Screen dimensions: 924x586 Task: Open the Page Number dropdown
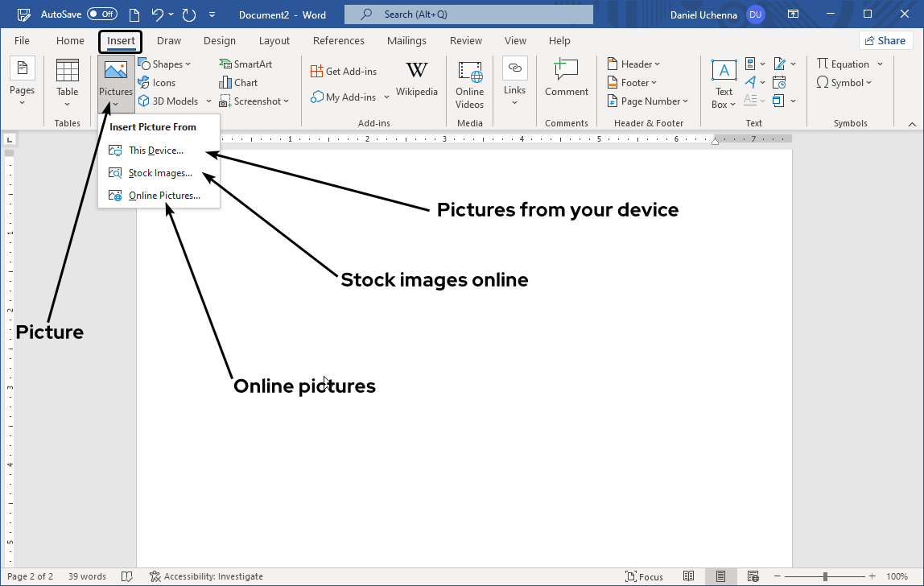(649, 101)
